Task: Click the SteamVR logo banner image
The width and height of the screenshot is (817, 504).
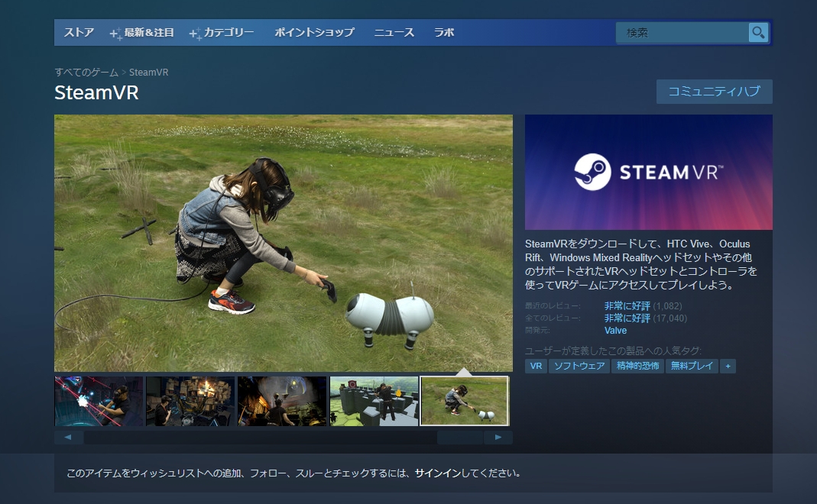Action: pos(649,172)
